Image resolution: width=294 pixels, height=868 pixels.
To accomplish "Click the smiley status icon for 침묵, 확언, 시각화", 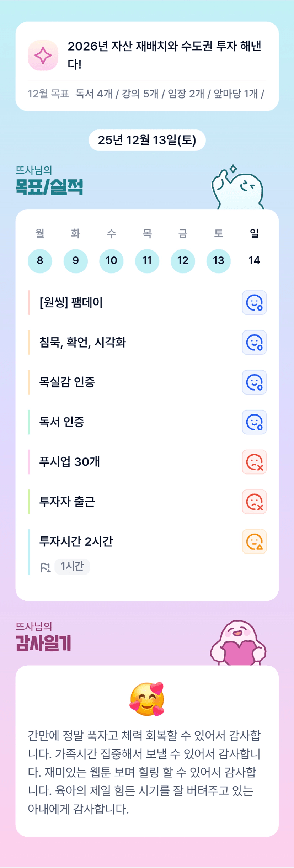I will (x=254, y=343).
